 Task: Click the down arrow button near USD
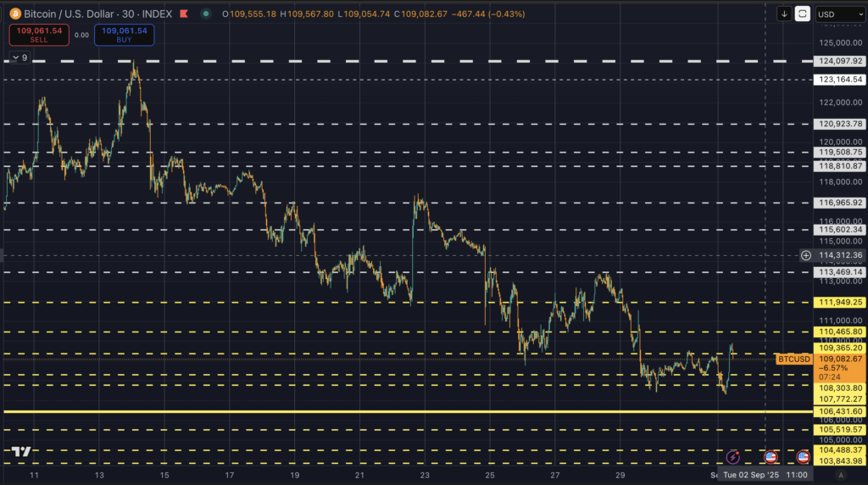coord(784,14)
